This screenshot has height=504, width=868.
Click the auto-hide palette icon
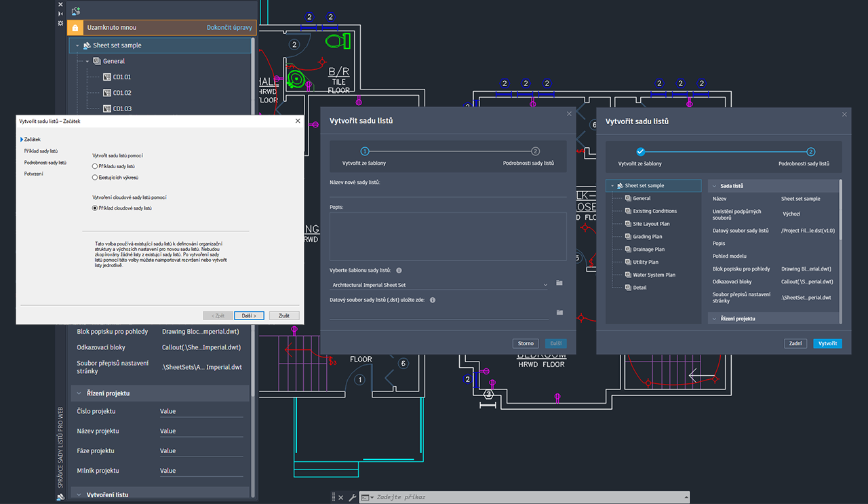point(60,14)
